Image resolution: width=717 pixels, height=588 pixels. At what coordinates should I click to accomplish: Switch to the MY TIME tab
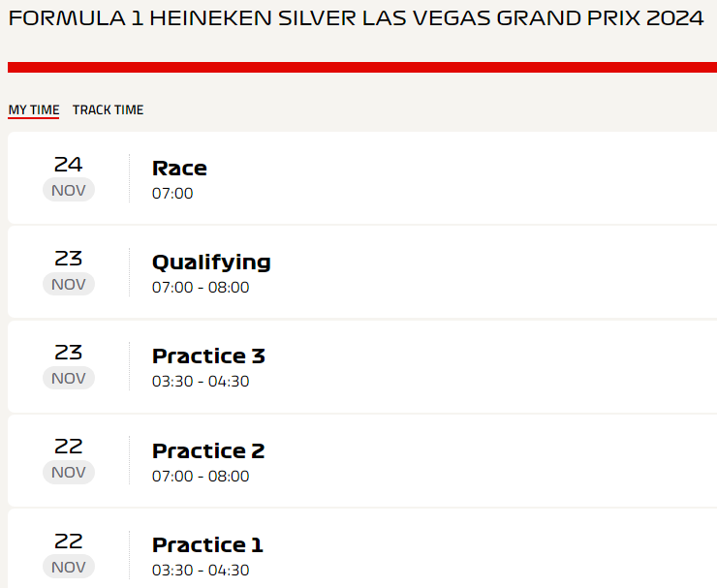(x=34, y=109)
